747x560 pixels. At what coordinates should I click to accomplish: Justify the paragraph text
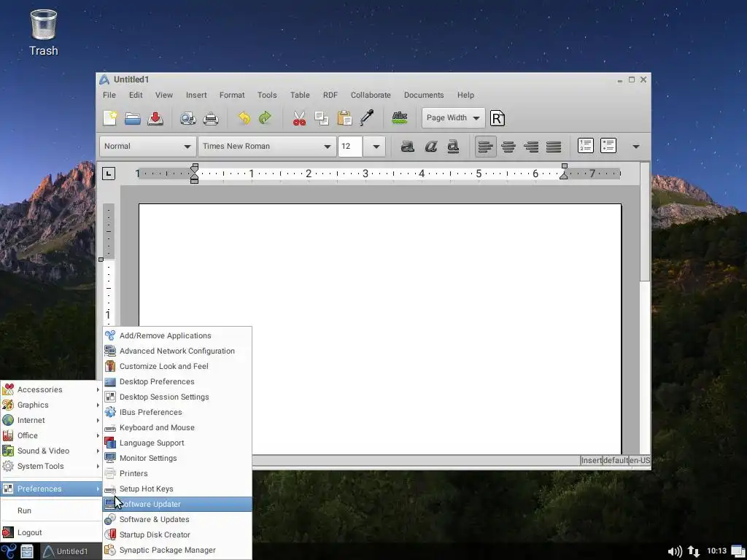point(554,146)
